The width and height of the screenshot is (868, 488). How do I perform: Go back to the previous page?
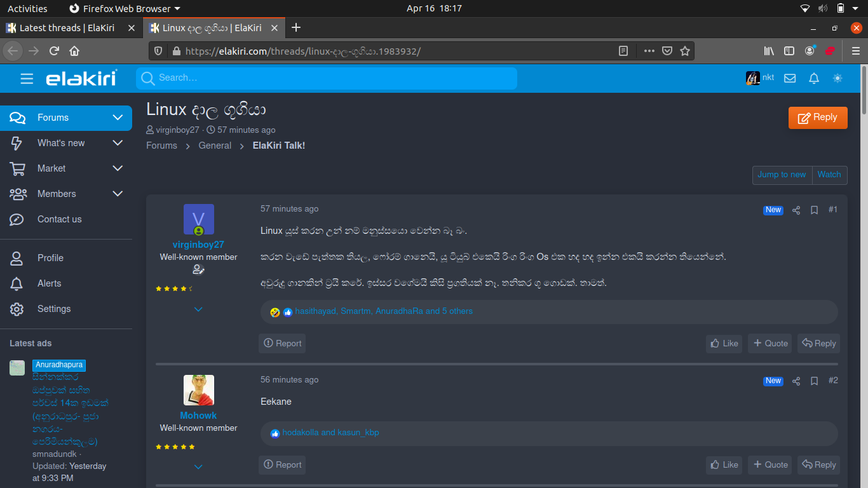13,51
